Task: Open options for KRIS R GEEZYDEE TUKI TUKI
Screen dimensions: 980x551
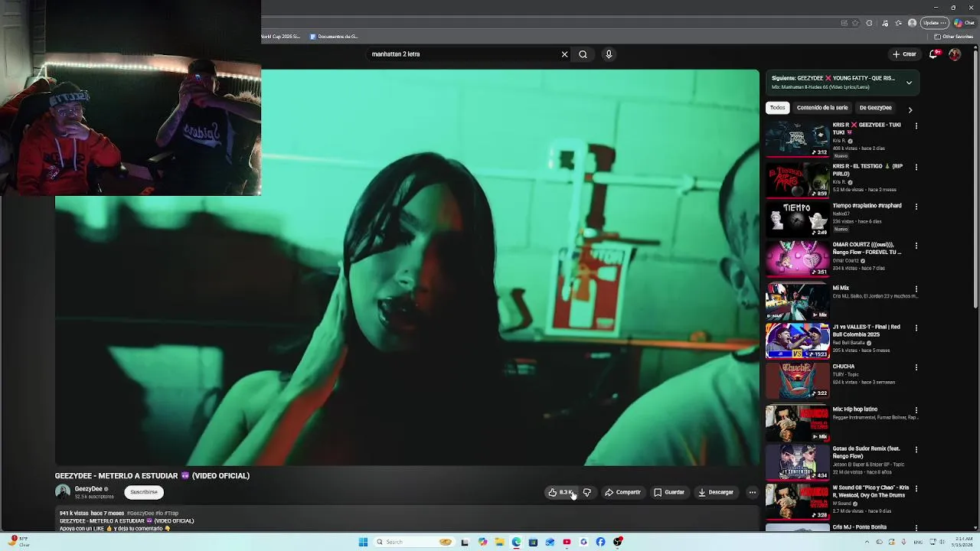Action: pyautogui.click(x=916, y=126)
